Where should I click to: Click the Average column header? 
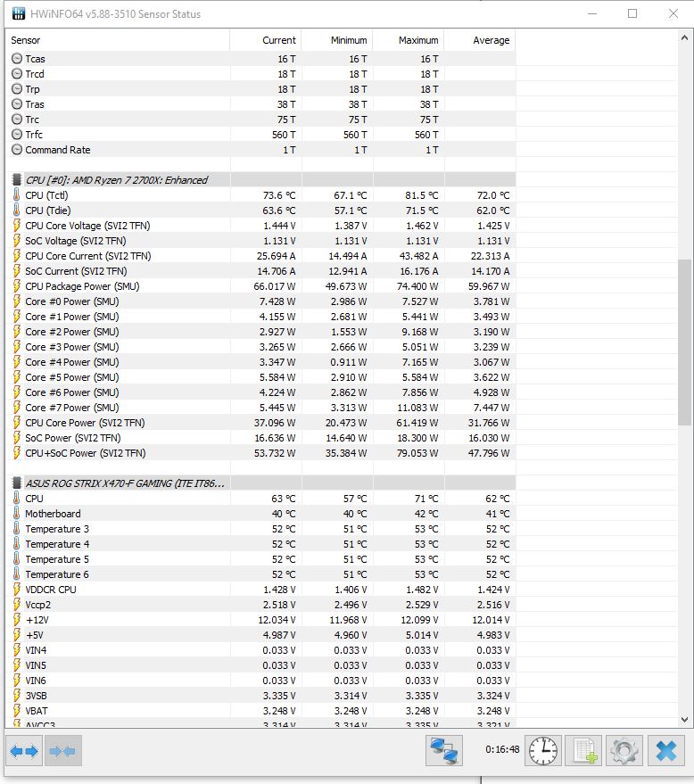coord(480,40)
